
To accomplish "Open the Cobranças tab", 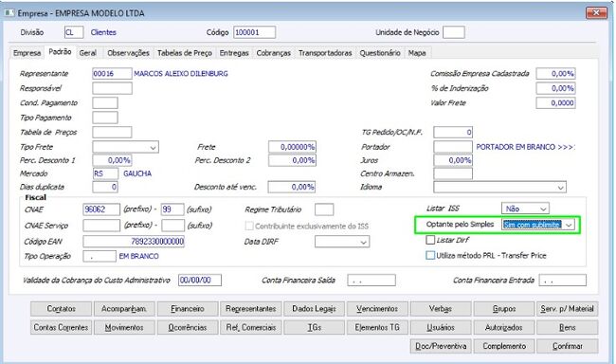I will pos(274,53).
